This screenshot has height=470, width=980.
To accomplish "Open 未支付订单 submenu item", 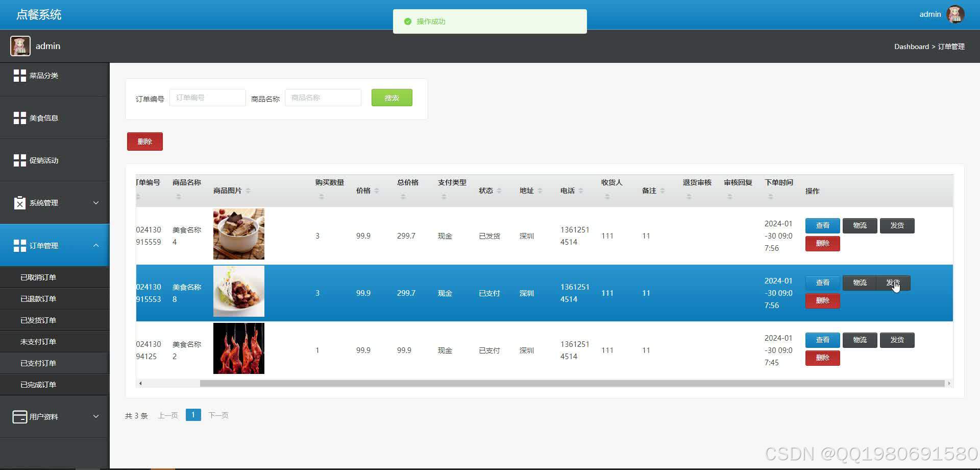I will 55,342.
